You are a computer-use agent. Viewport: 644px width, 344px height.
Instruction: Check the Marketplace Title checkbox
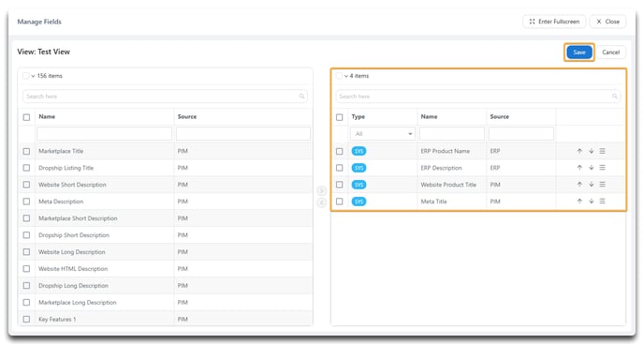coord(27,152)
